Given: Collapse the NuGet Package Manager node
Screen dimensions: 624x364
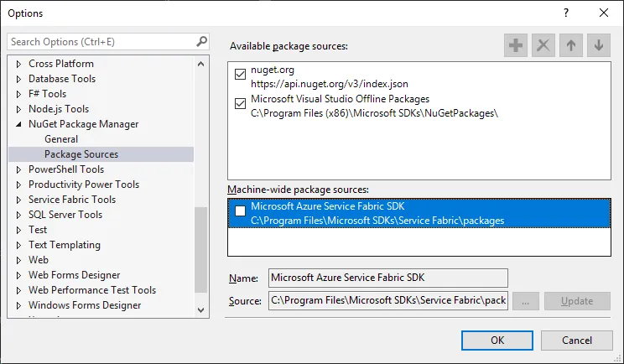Looking at the screenshot, I should (18, 124).
